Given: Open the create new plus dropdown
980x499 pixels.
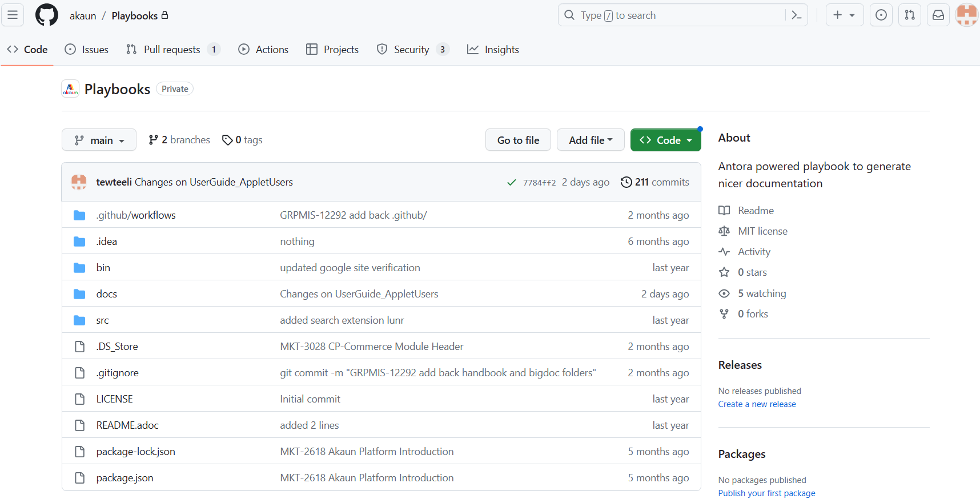Looking at the screenshot, I should coord(844,15).
